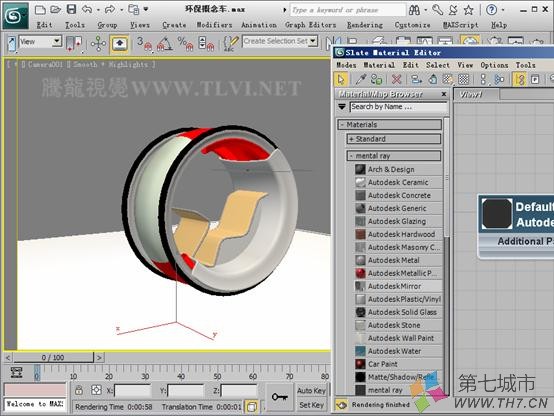The image size is (554, 416).
Task: Open the Rendering menu
Action: tap(365, 25)
